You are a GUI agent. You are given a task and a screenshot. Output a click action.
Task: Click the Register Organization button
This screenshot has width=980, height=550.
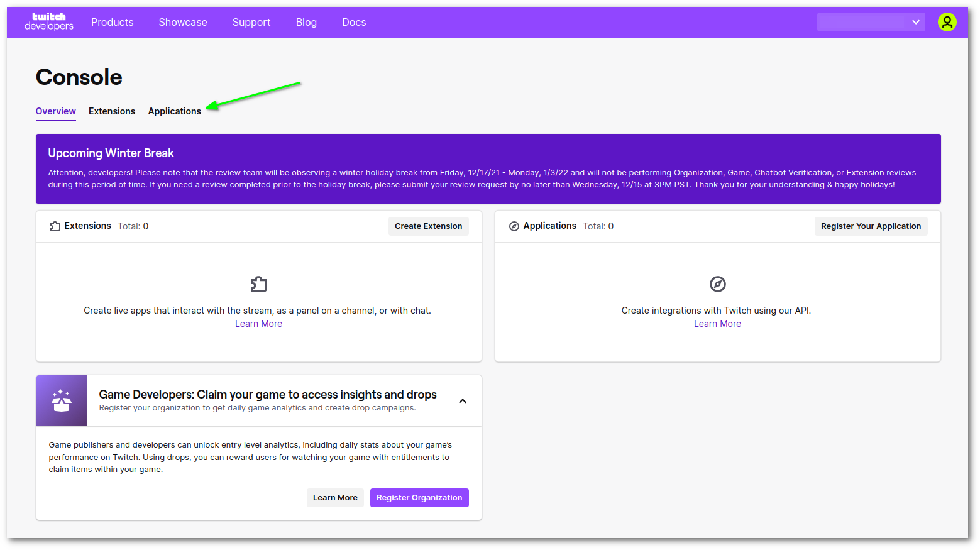pyautogui.click(x=419, y=498)
